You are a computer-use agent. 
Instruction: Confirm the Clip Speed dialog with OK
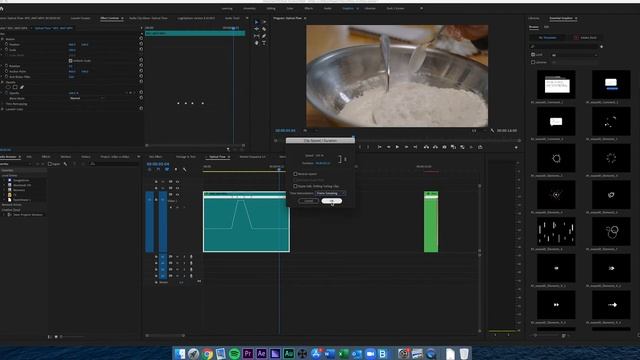pyautogui.click(x=331, y=201)
